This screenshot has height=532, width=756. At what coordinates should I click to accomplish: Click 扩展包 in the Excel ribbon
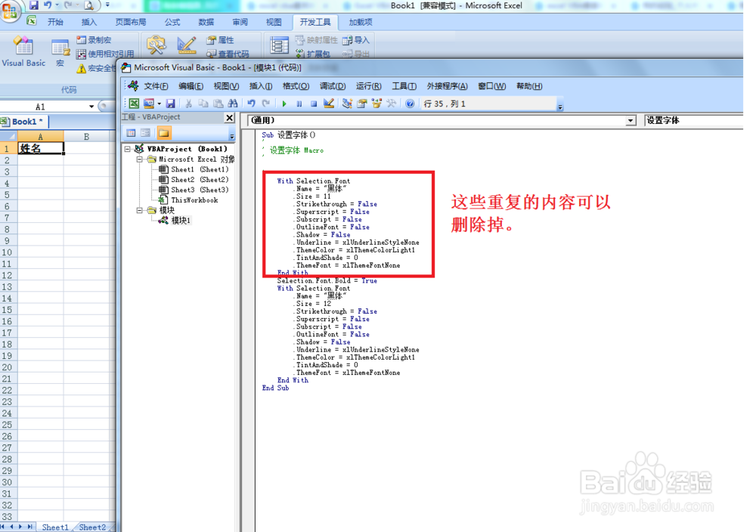coord(312,54)
